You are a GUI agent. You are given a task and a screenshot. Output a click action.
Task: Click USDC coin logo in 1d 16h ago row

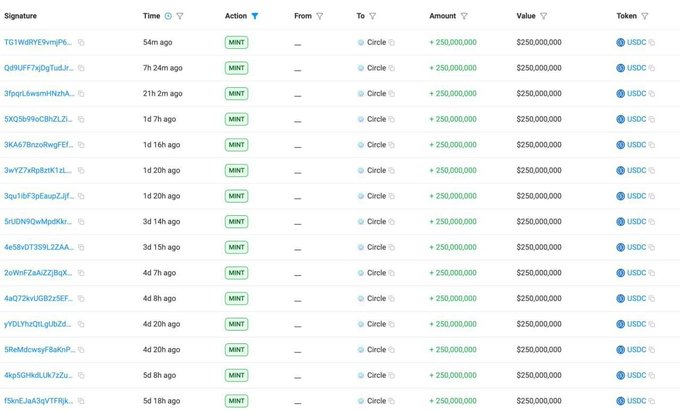621,145
